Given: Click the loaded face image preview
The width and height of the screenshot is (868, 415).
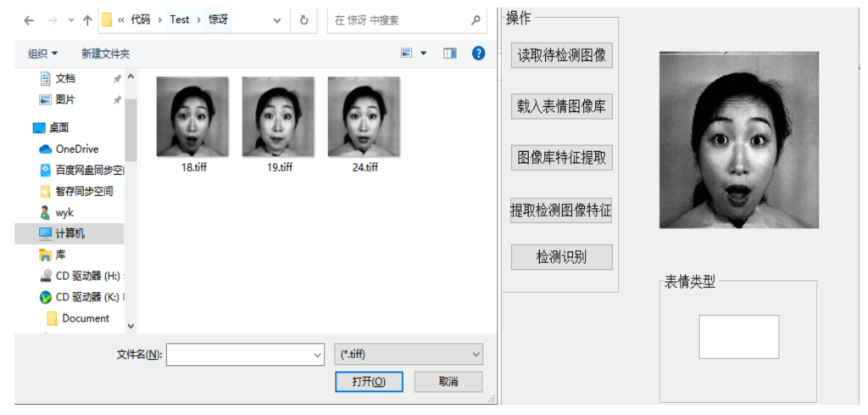Looking at the screenshot, I should click(739, 140).
